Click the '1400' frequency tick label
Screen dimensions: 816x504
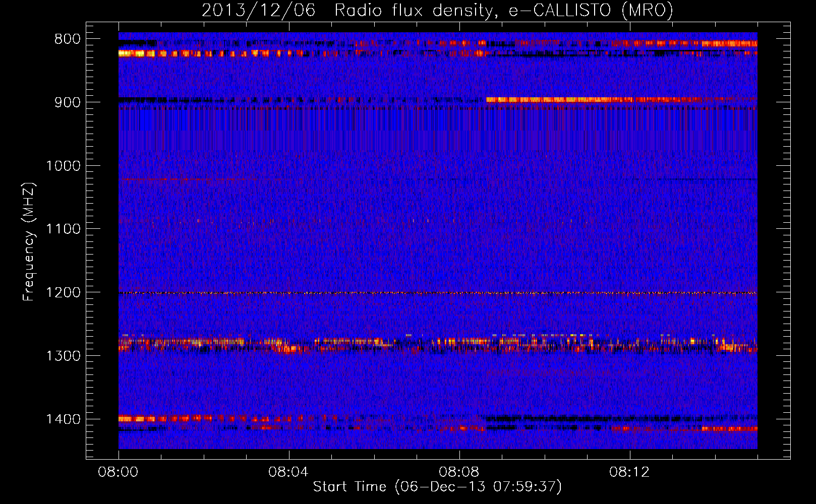63,419
